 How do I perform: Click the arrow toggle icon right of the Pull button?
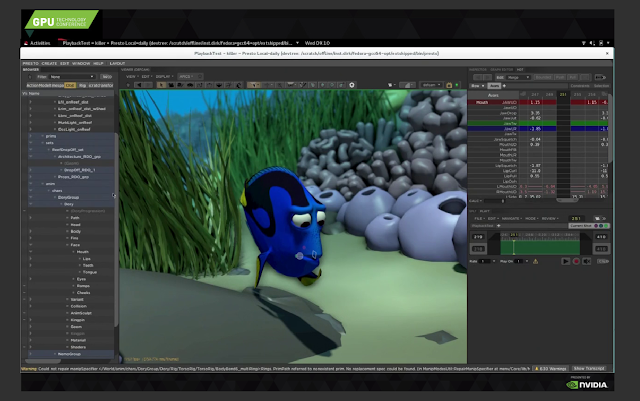point(600,77)
